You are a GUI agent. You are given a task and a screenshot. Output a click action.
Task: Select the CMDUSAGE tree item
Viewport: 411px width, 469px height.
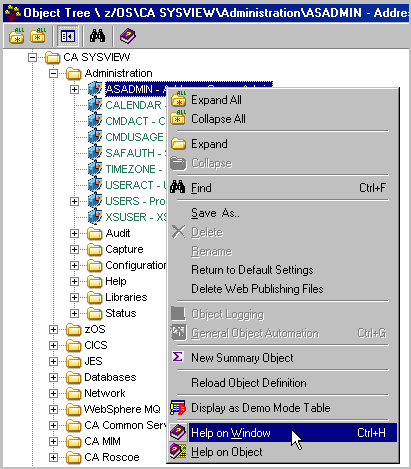(x=135, y=137)
